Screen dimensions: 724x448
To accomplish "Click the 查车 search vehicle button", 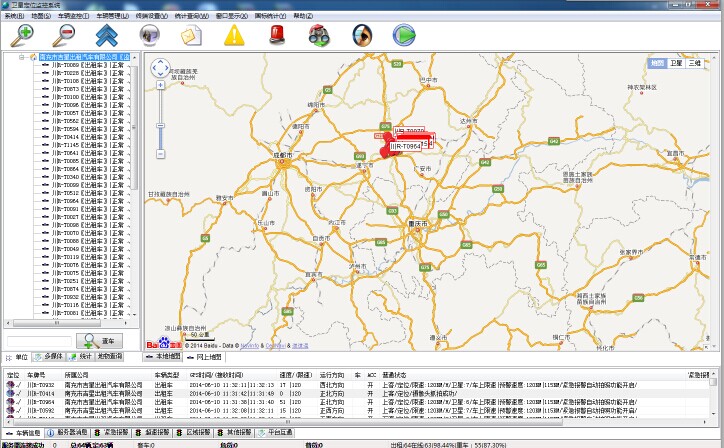I will click(x=99, y=341).
